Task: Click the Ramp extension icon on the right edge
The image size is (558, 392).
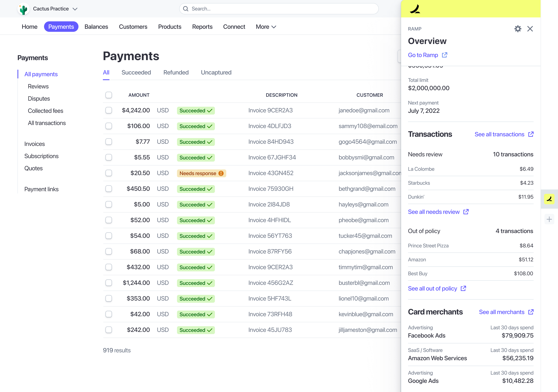Action: (x=549, y=199)
